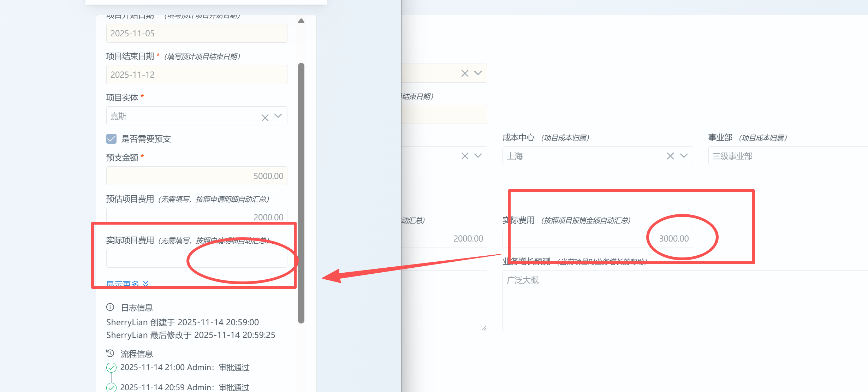Clear the 项目实体 selection with its X icon

[265, 118]
